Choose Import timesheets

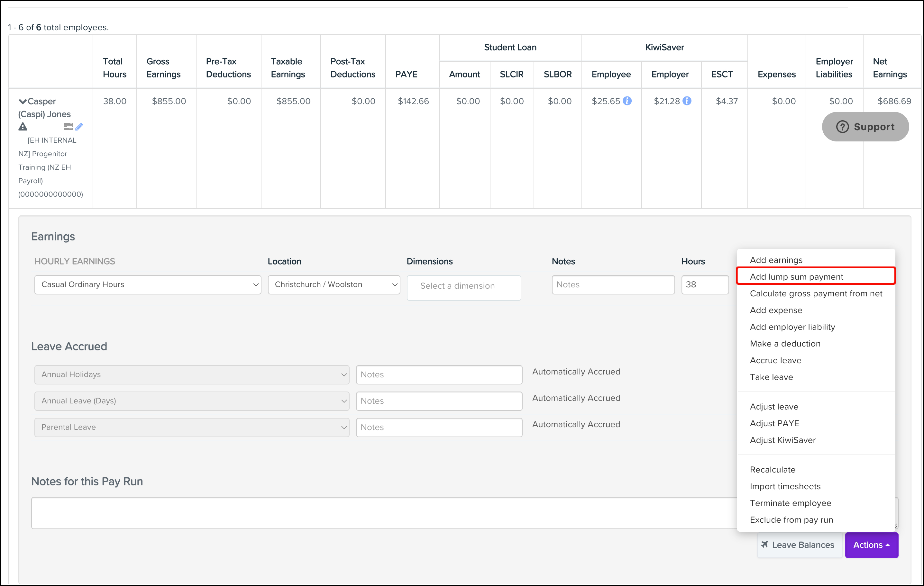(x=785, y=486)
